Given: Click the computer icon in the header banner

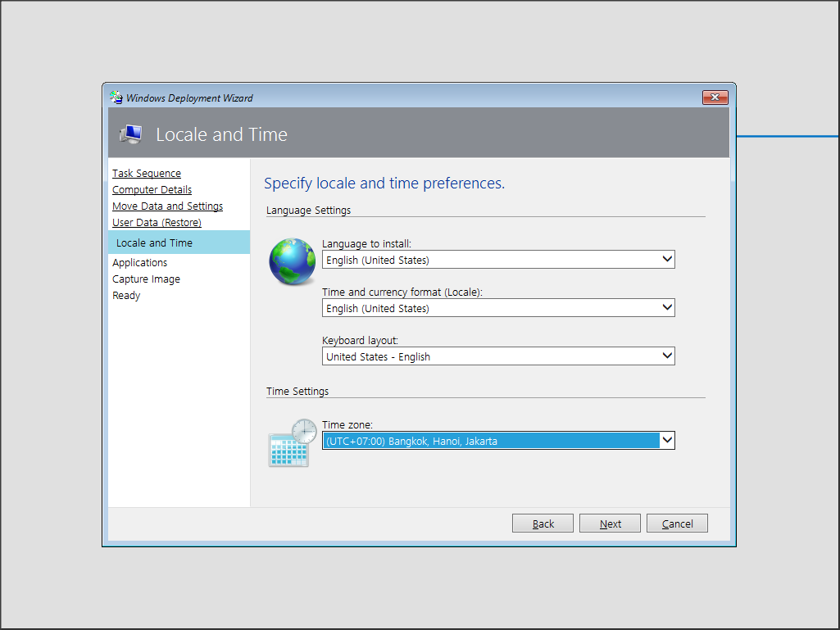Looking at the screenshot, I should click(x=130, y=134).
